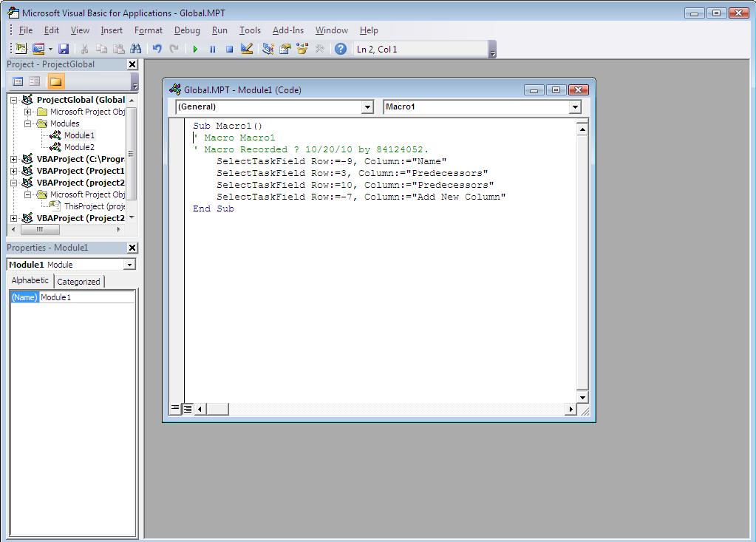Click the Cut scissors icon
The width and height of the screenshot is (756, 542).
84,49
